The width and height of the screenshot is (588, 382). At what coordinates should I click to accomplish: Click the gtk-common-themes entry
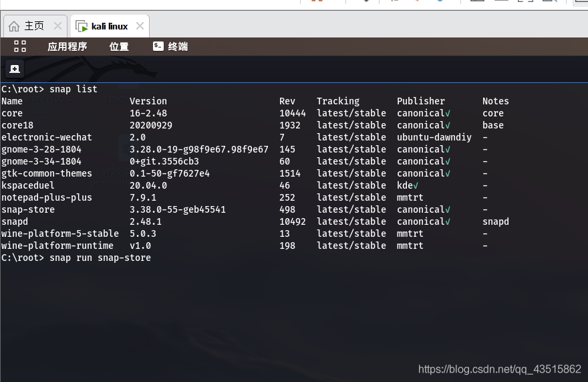coord(47,173)
